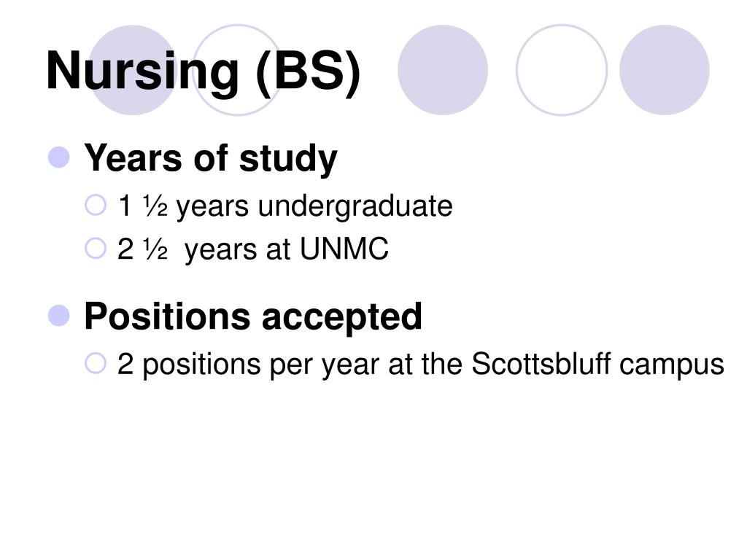Click the word 'UNMC' in second sub-bullet
Screen dimensions: 747x560
(x=344, y=249)
